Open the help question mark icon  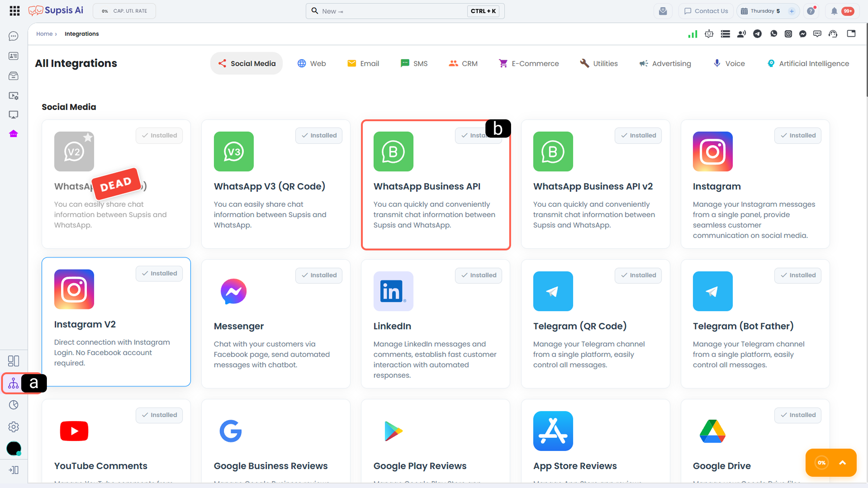(811, 11)
